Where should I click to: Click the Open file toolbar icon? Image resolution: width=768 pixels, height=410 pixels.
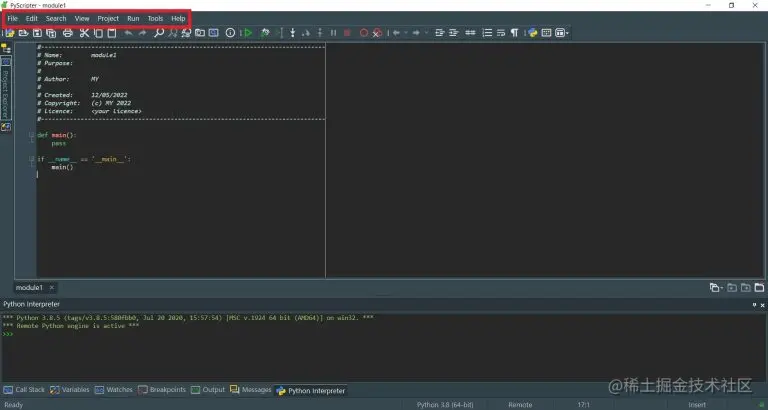(23, 33)
